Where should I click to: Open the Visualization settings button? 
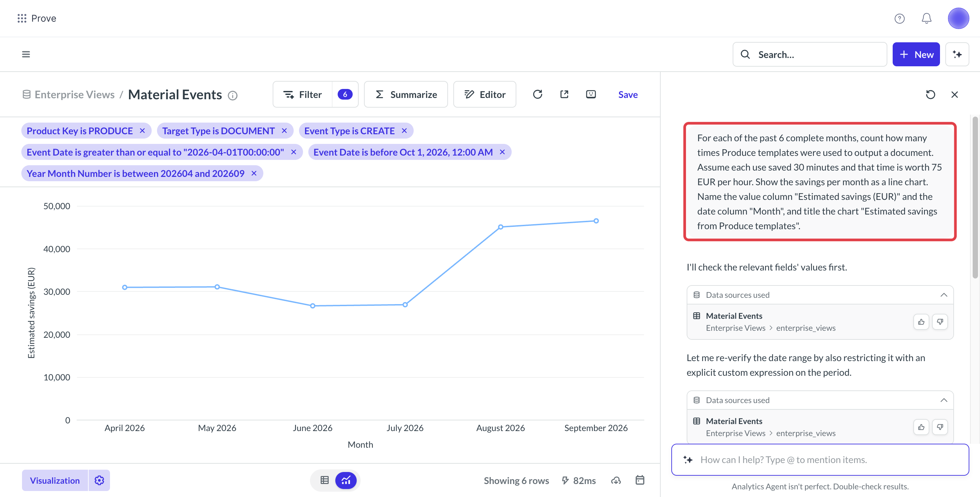pos(55,480)
